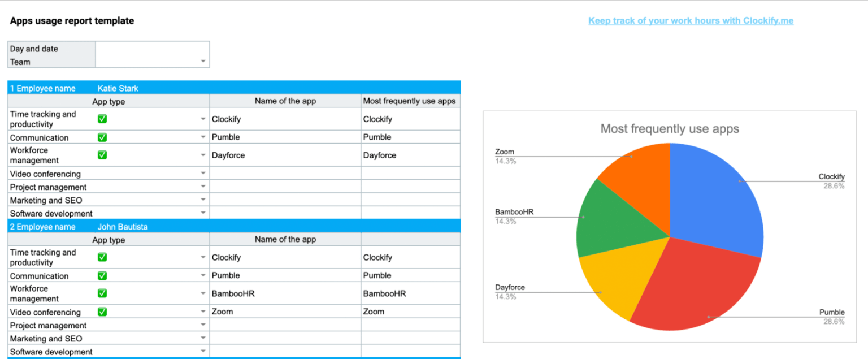
Task: Select Katie Stark's Dayforce app name cell
Action: tap(285, 155)
